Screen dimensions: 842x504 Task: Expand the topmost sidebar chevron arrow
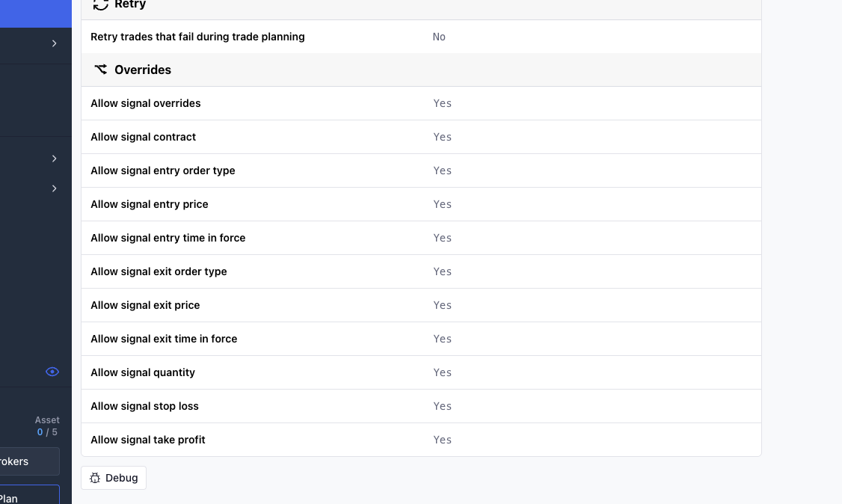point(54,43)
